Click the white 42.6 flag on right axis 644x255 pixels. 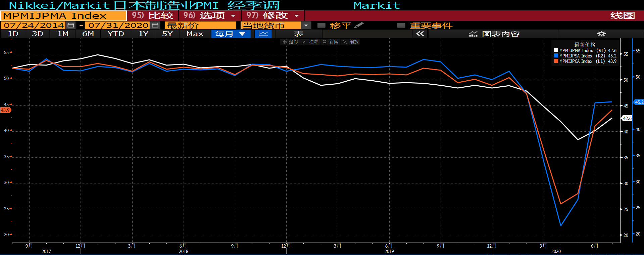click(627, 118)
